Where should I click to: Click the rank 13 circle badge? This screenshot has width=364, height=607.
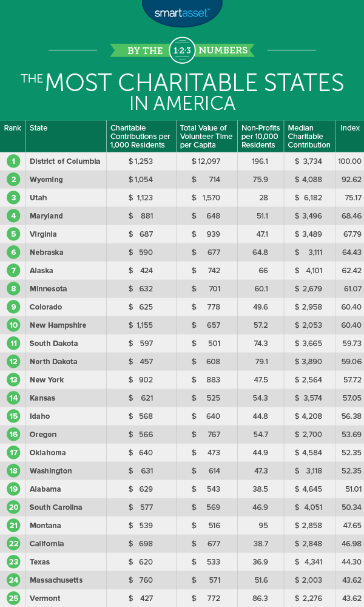tap(12, 380)
